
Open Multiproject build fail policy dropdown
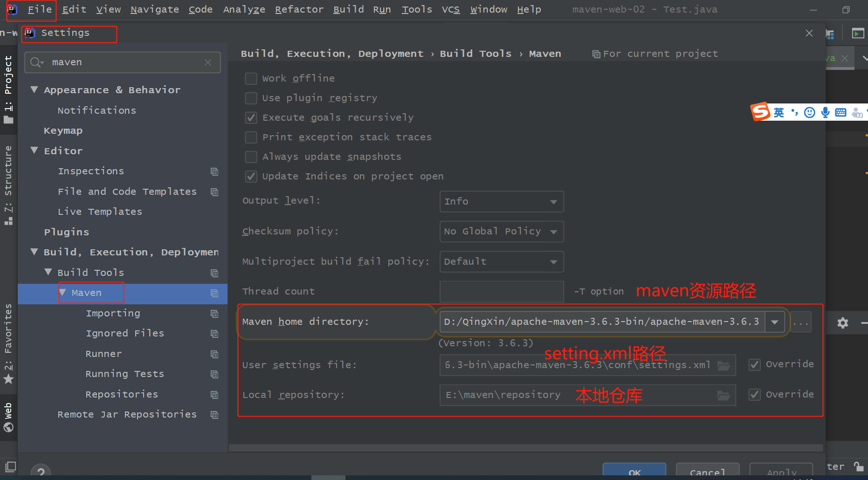coord(502,261)
